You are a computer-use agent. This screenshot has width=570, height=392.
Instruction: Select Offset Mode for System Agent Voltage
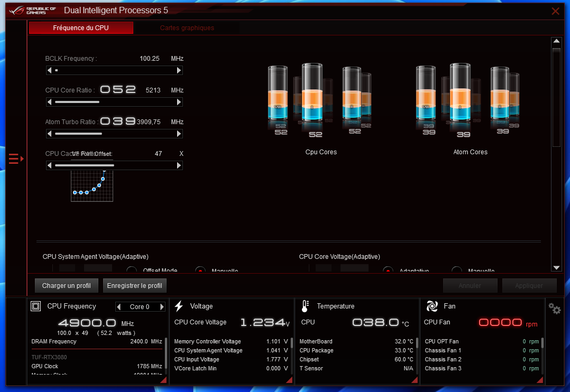(x=132, y=270)
